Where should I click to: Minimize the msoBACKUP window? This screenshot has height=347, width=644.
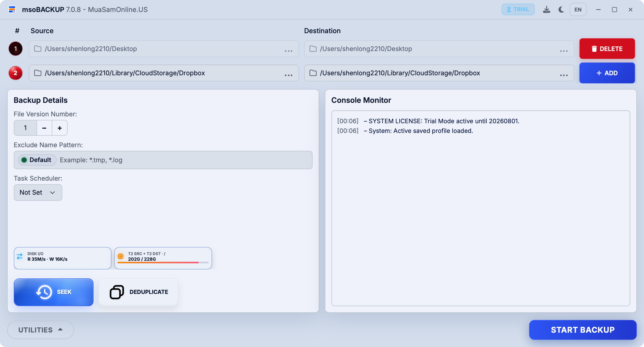598,9
